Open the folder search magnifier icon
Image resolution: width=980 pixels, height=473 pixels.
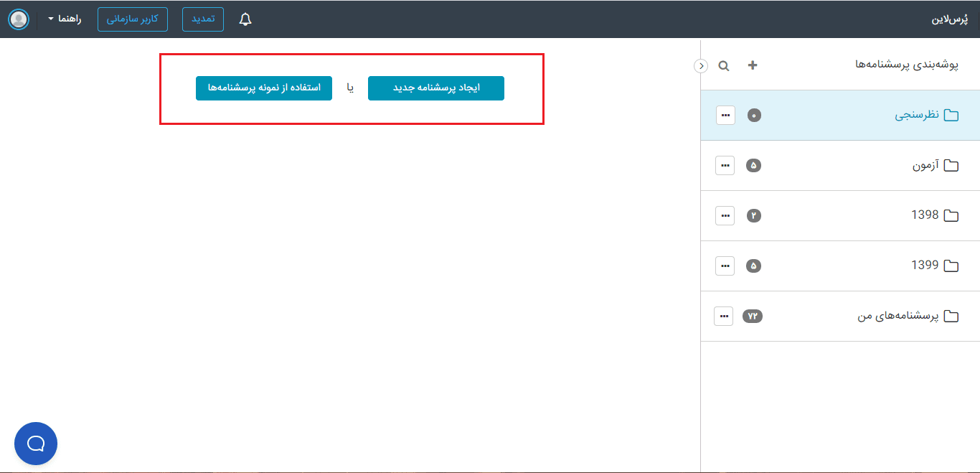[724, 66]
